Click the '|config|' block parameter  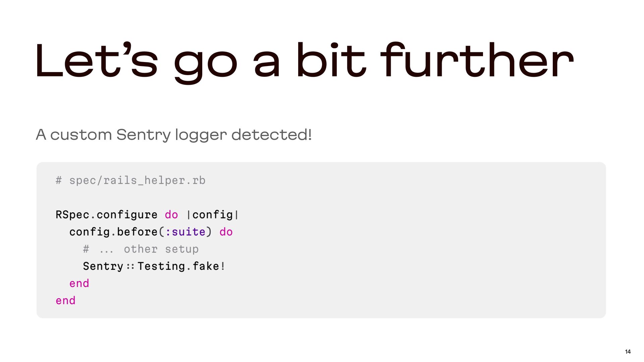213,215
